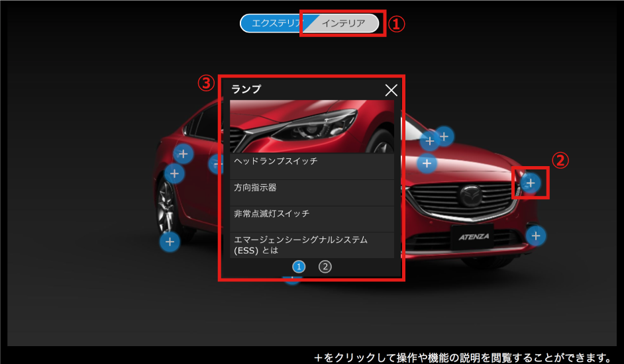The width and height of the screenshot is (624, 364).
Task: Go to page 2 of the ランプ list
Action: (325, 267)
